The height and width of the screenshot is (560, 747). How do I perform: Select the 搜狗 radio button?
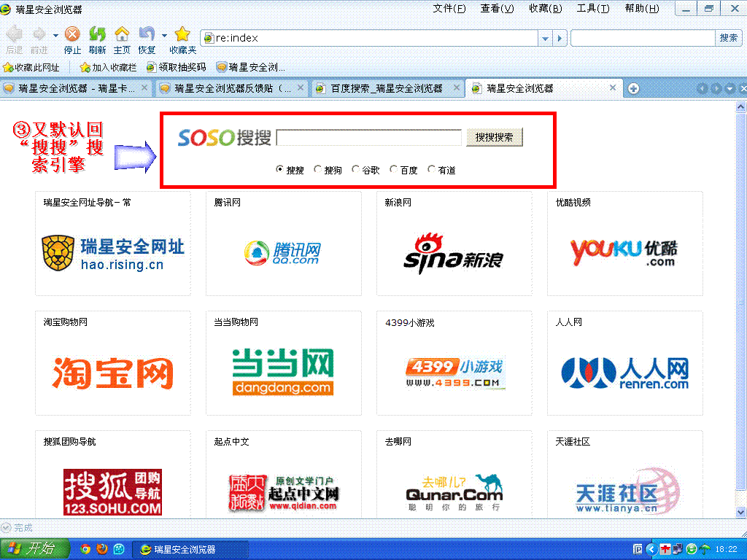click(x=318, y=169)
